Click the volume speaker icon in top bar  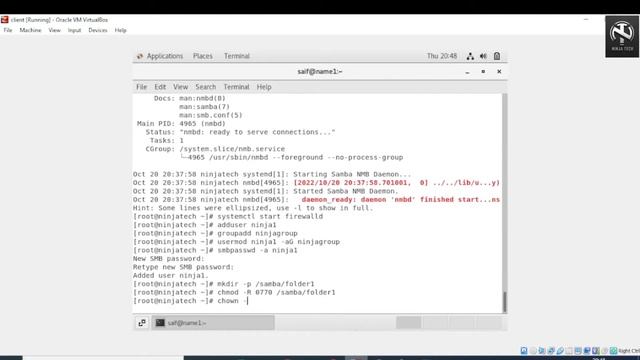483,56
